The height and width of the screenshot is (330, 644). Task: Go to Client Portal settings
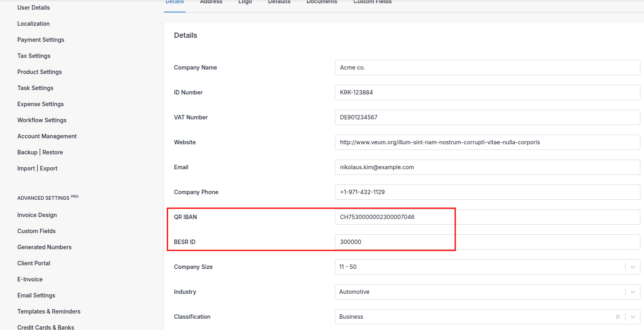pyautogui.click(x=34, y=263)
